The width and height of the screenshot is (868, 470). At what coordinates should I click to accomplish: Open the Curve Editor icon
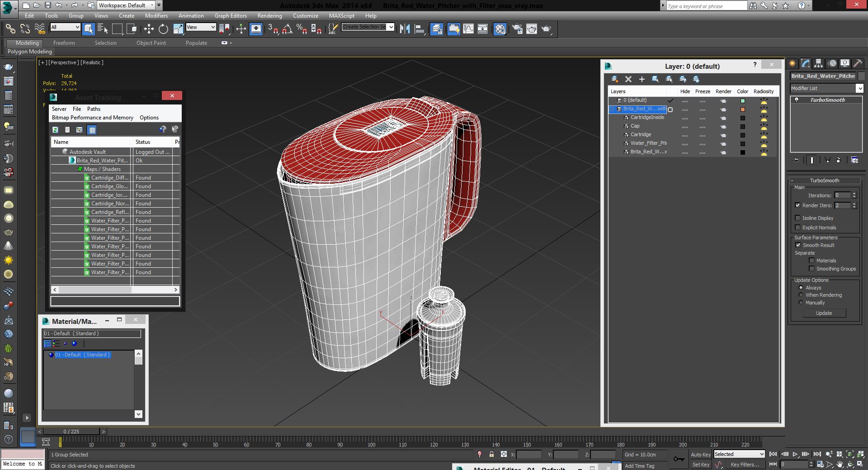click(468, 29)
